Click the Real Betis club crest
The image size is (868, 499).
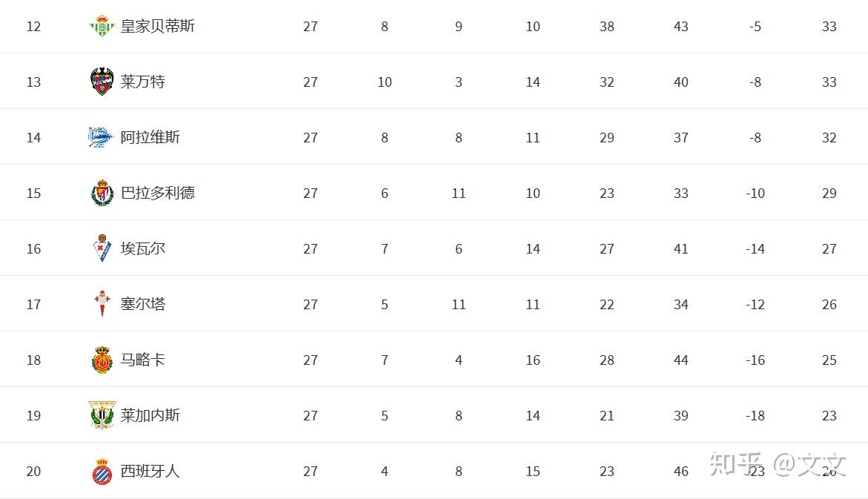102,26
